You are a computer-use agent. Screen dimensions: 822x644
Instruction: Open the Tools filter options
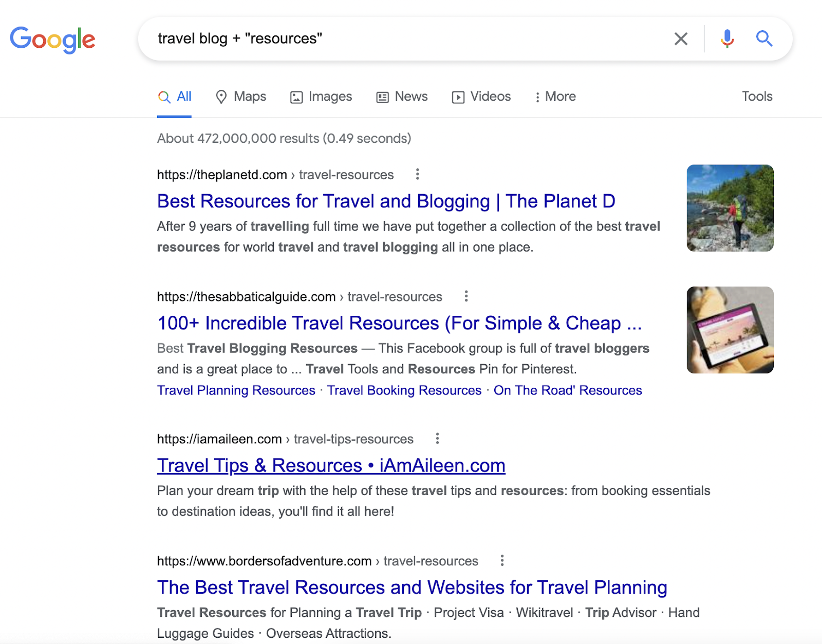tap(757, 97)
